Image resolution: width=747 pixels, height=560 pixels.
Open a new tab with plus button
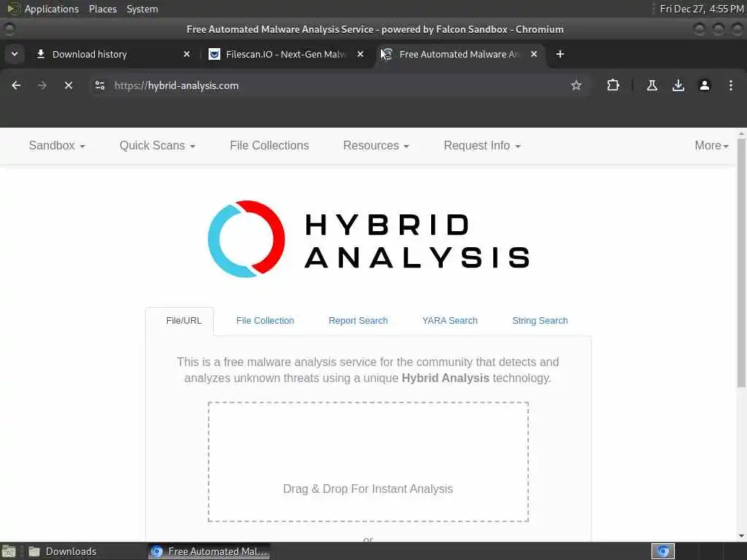[x=560, y=54]
